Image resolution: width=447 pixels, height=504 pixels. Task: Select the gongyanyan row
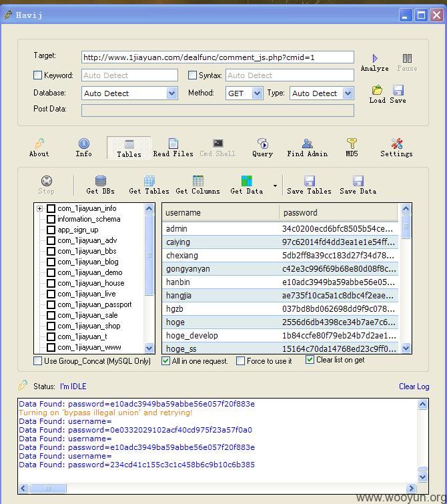click(x=280, y=269)
